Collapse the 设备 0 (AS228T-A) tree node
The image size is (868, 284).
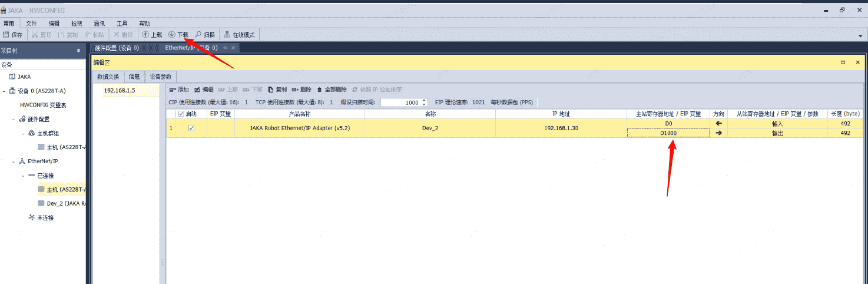click(4, 91)
